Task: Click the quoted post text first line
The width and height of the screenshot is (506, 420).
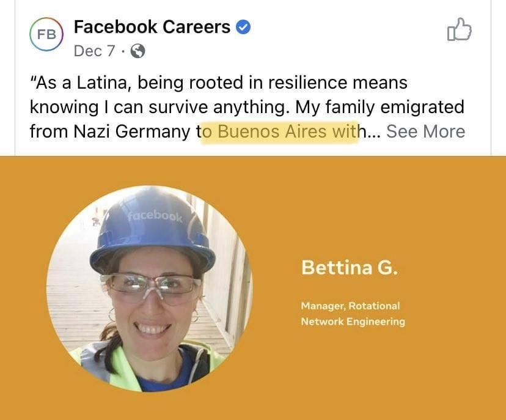Action: point(218,83)
